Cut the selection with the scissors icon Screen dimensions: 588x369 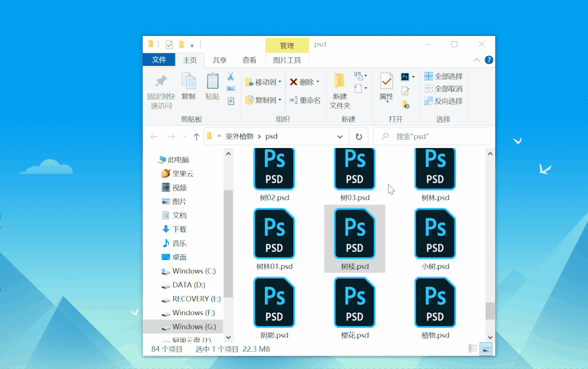(231, 77)
